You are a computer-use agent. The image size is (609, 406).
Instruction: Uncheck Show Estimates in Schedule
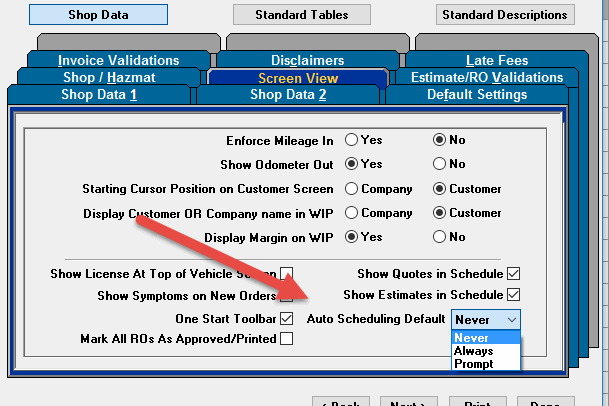point(513,294)
